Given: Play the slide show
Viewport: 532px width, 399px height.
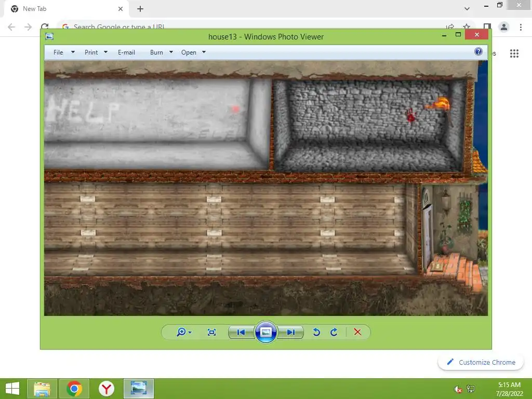Looking at the screenshot, I should [265, 332].
